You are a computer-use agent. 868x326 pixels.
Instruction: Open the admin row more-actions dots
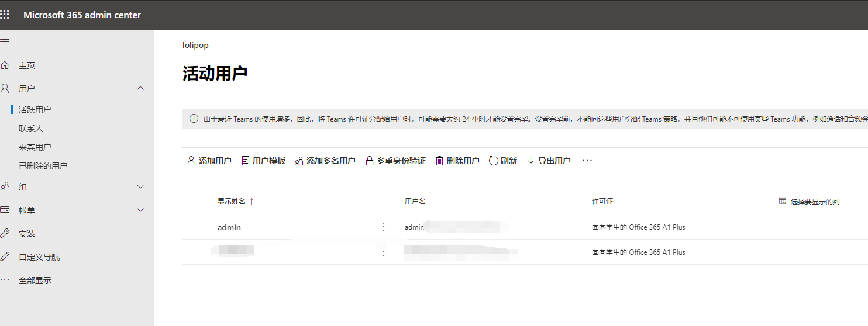(384, 227)
